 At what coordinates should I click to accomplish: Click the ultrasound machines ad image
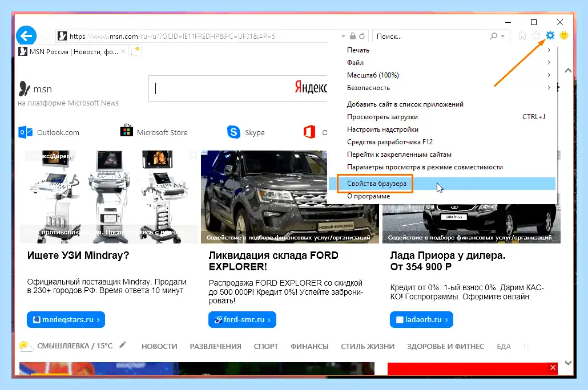(108, 197)
